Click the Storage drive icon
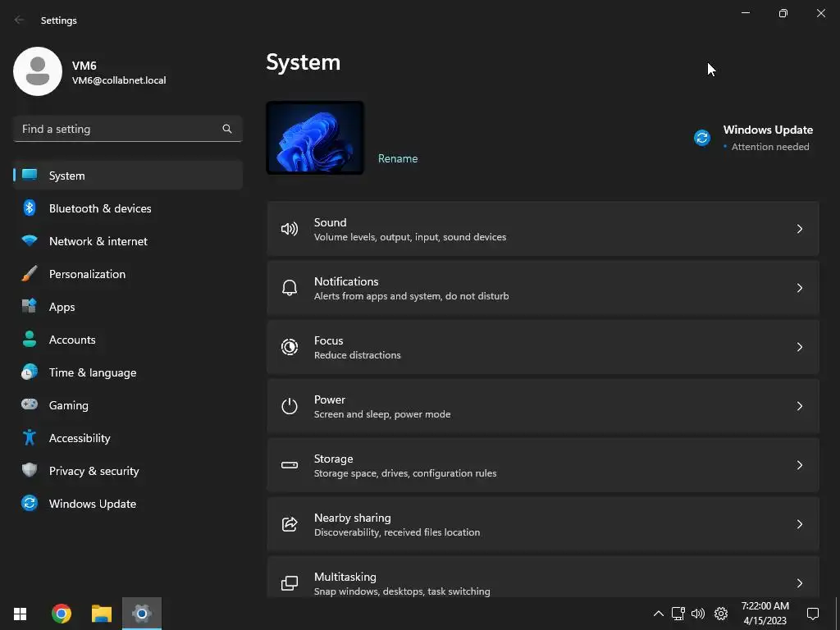Screen dimensions: 840x630 point(290,465)
